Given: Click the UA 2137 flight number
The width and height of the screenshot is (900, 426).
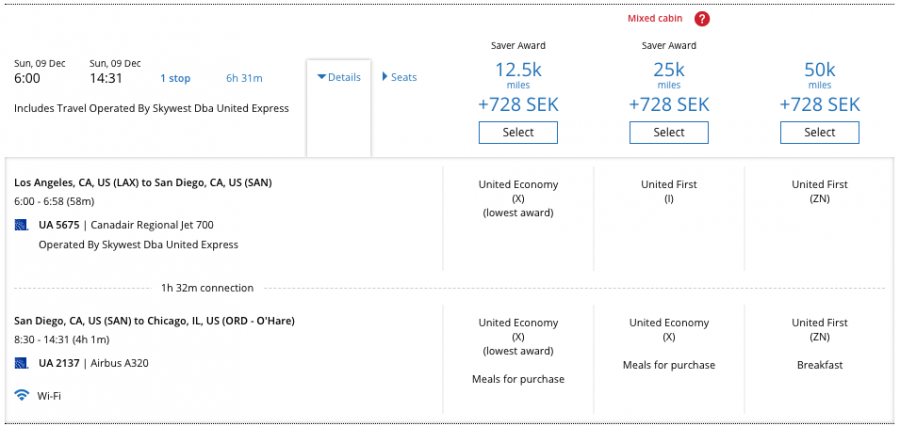Looking at the screenshot, I should point(59,363).
